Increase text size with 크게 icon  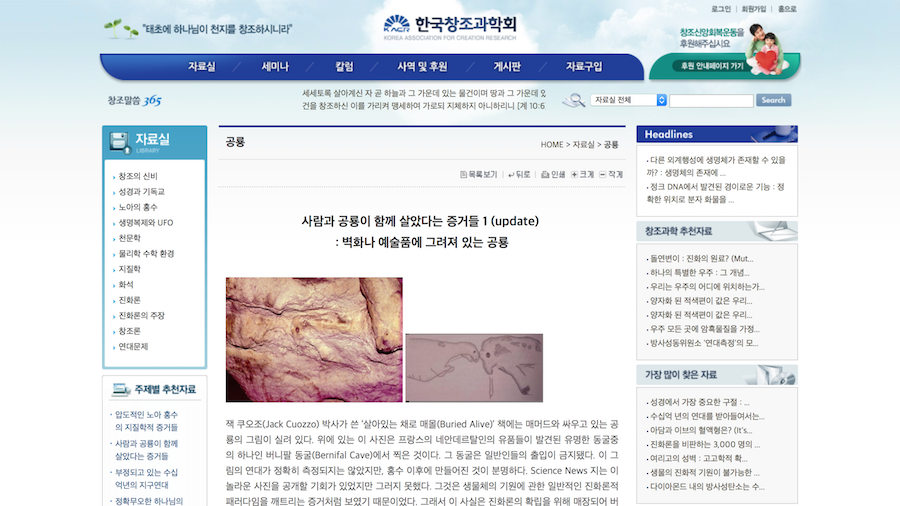click(575, 174)
